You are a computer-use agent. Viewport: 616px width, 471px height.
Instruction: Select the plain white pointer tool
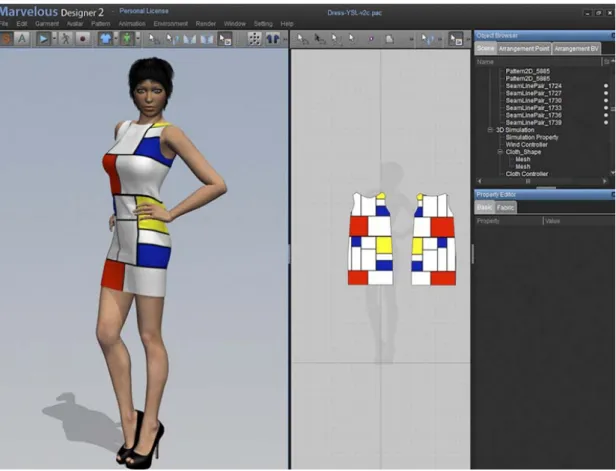(x=352, y=39)
